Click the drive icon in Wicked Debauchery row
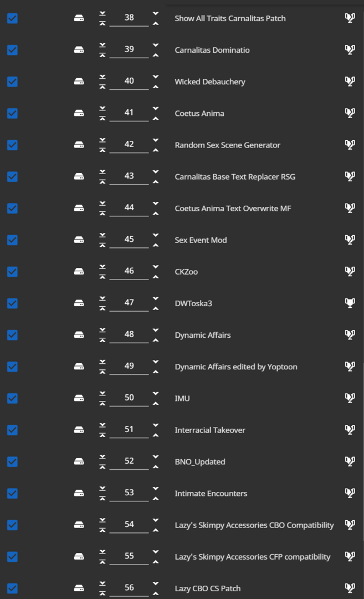Screen dimensions: 364x599 (x=79, y=82)
